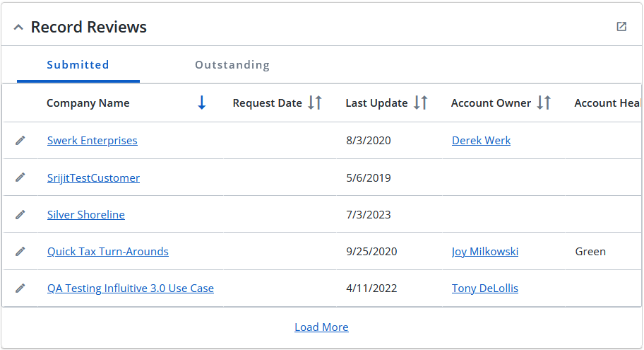Edit the Quick Tax Turn-Arounds record

[20, 251]
